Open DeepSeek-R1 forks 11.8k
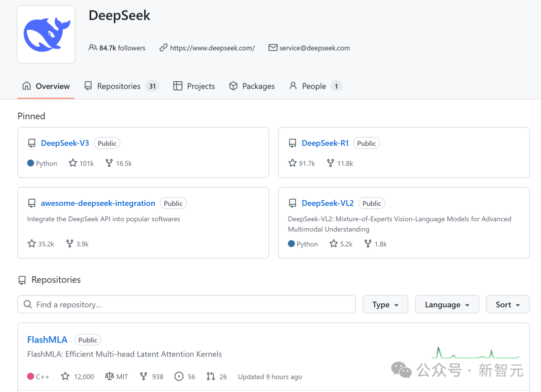The height and width of the screenshot is (392, 541). pos(340,163)
